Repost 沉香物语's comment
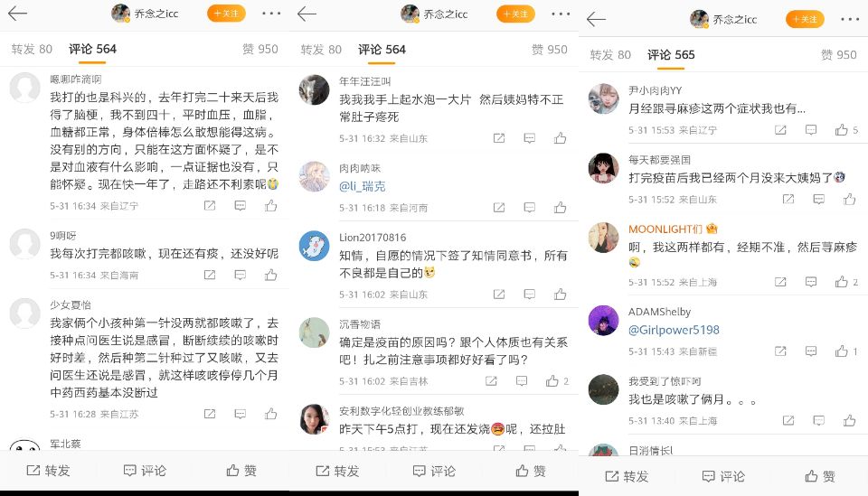This screenshot has height=496, width=868. [491, 381]
